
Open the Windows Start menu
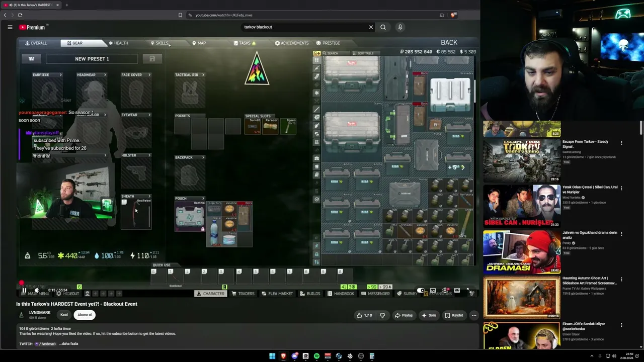pyautogui.click(x=272, y=356)
